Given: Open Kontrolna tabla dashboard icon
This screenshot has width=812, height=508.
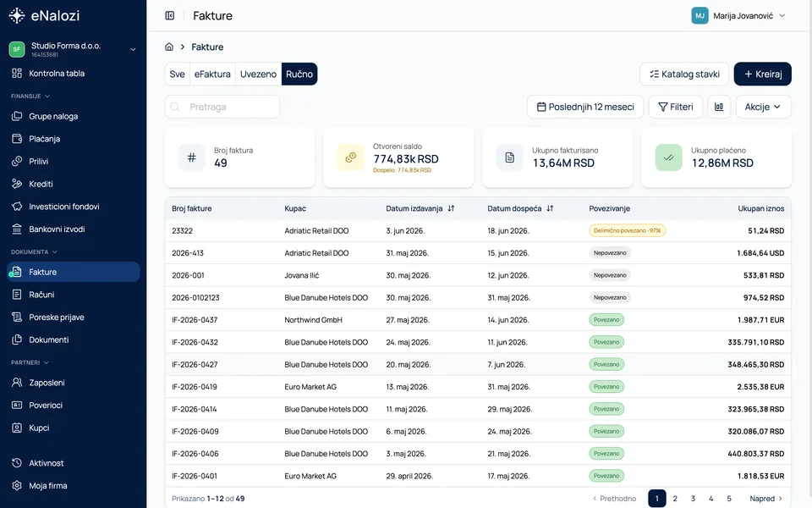Looking at the screenshot, I should click(17, 73).
